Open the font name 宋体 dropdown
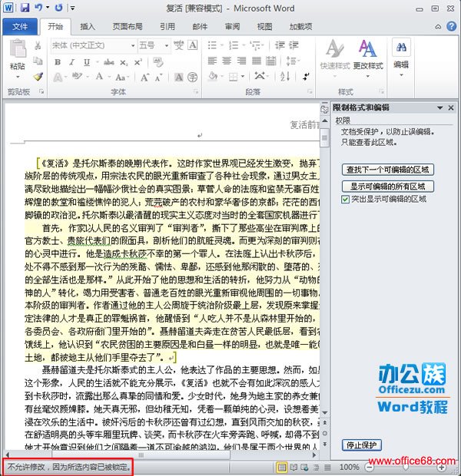 pyautogui.click(x=133, y=45)
